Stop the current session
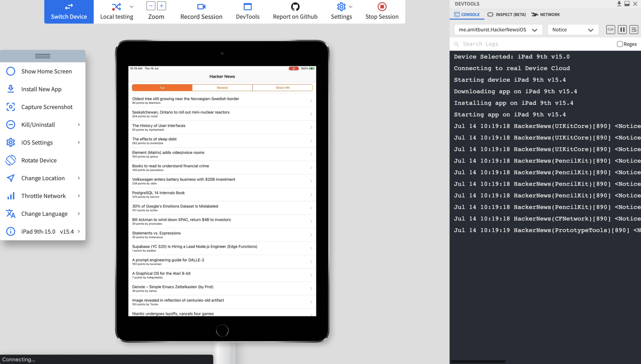This screenshot has height=364, width=641. (x=382, y=12)
